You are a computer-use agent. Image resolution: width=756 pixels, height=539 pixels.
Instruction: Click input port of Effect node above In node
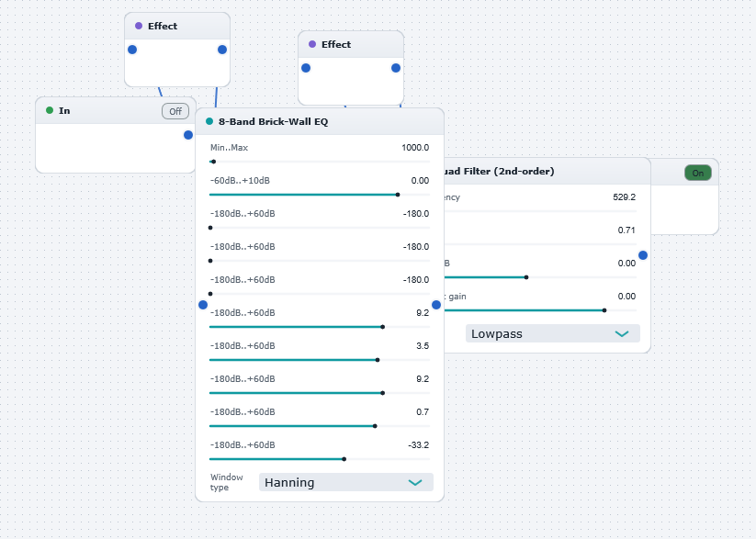coord(132,50)
